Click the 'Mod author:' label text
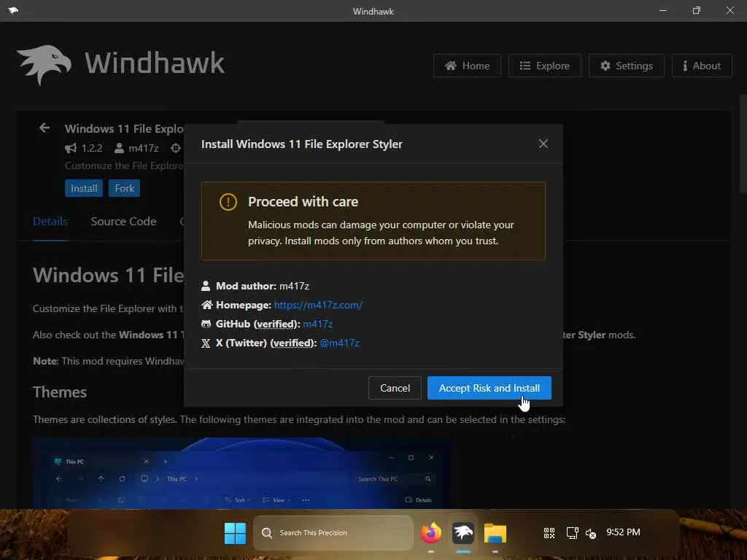 pos(246,286)
